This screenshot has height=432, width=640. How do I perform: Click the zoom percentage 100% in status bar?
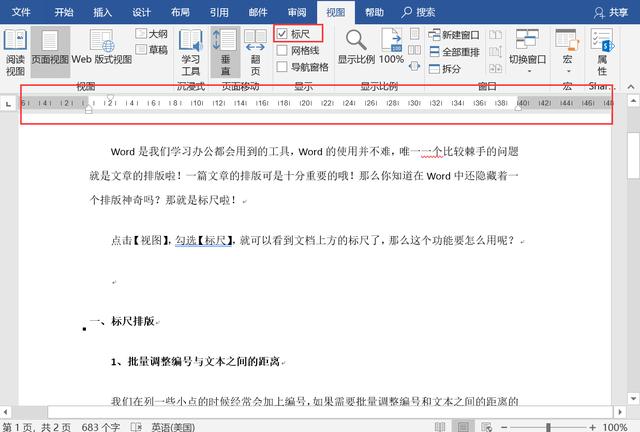tap(615, 427)
